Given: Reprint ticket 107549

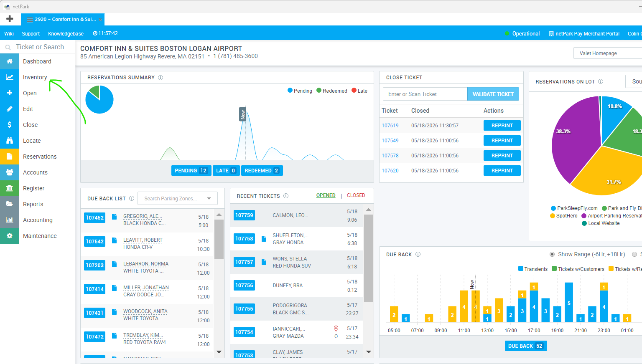Looking at the screenshot, I should 502,141.
